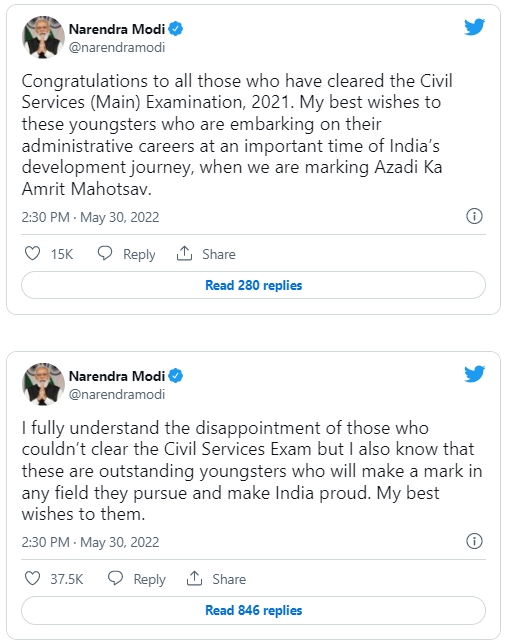This screenshot has height=643, width=513.
Task: Click the share upload icon in first tweet
Action: click(x=185, y=253)
